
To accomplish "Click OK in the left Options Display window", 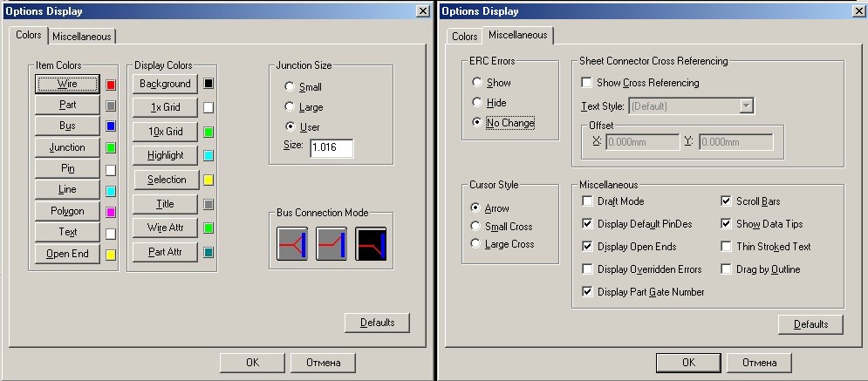I will coord(252,363).
